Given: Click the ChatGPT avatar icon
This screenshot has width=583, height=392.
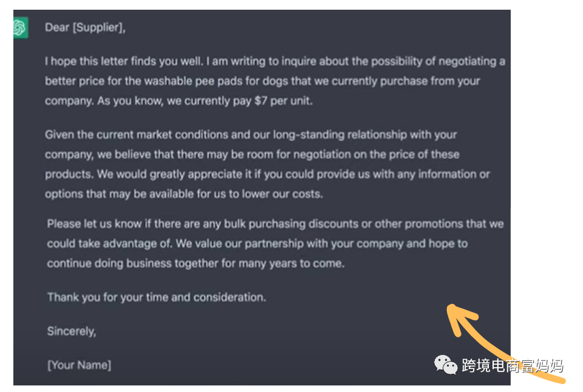Looking at the screenshot, I should [20, 28].
